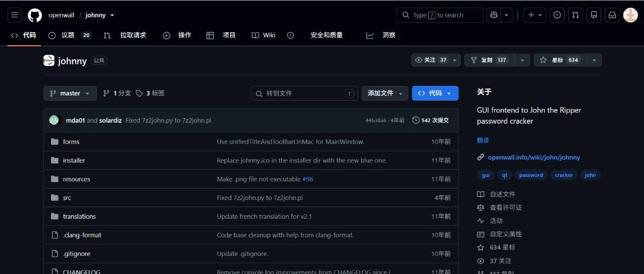Click the 37 关注 eye icon in sidebar
The width and height of the screenshot is (644, 274).
coord(480,261)
